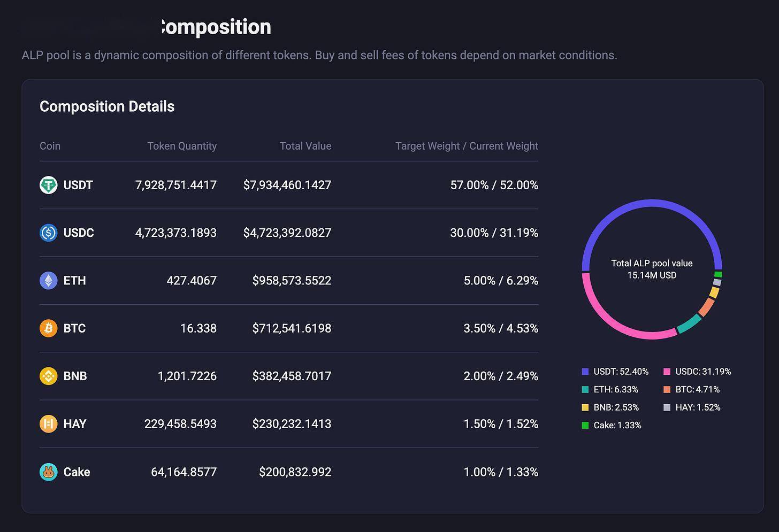This screenshot has width=779, height=532.
Task: Click the weight 3.50% / 4.53%
Action: point(501,328)
